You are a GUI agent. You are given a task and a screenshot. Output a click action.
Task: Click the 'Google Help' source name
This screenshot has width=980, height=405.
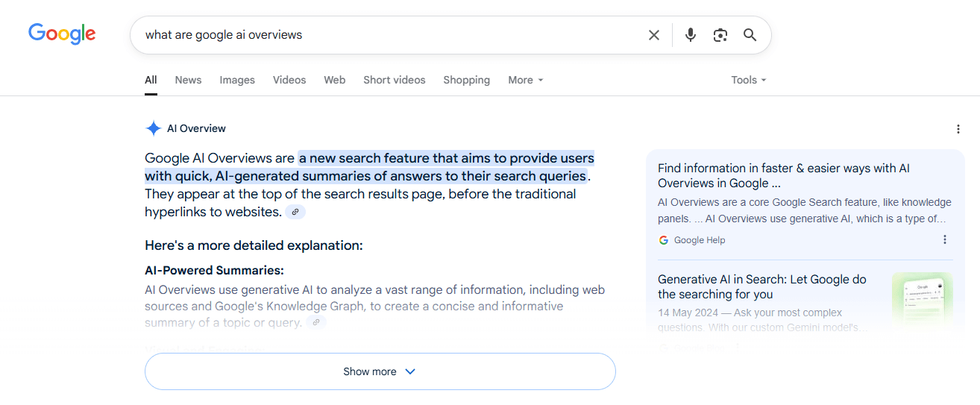(x=700, y=240)
